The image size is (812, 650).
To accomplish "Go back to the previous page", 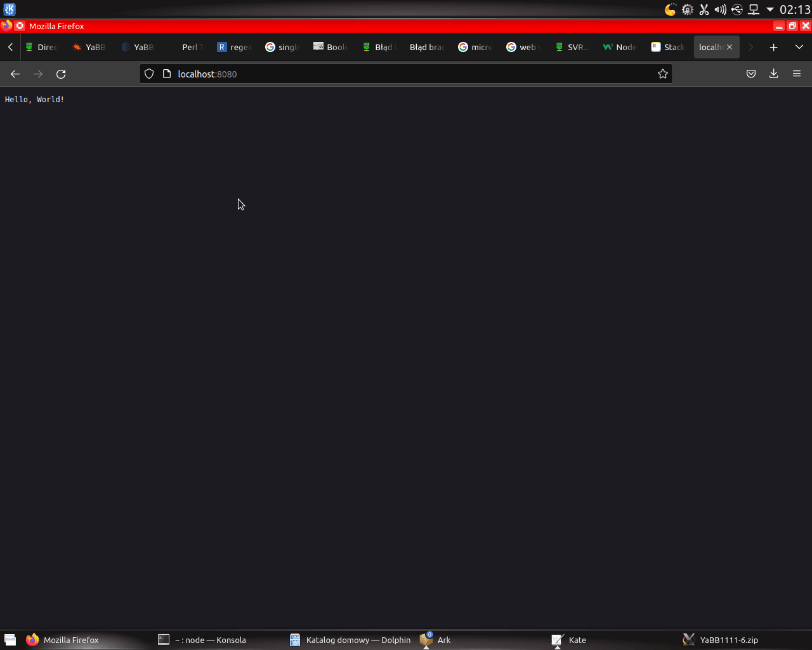I will (x=15, y=74).
